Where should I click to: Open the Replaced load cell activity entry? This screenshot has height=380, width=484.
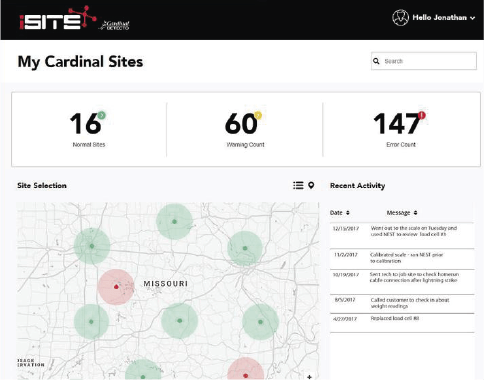pos(402,323)
